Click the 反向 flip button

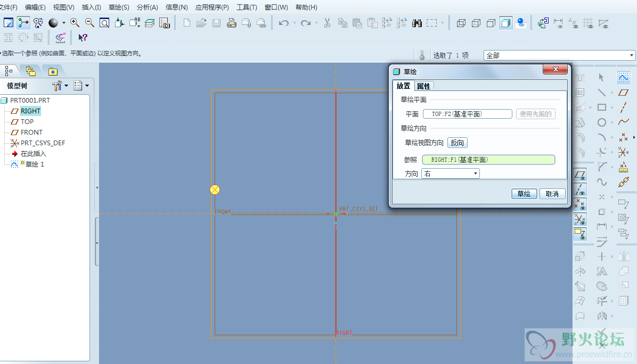(x=458, y=143)
